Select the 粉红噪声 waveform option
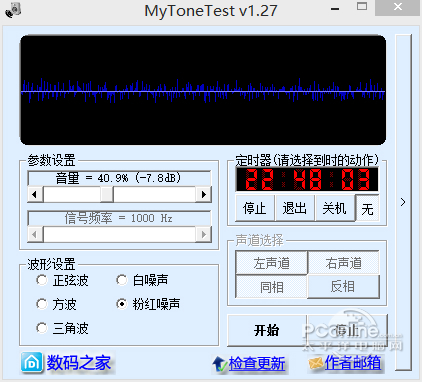The height and width of the screenshot is (382, 422). click(148, 304)
